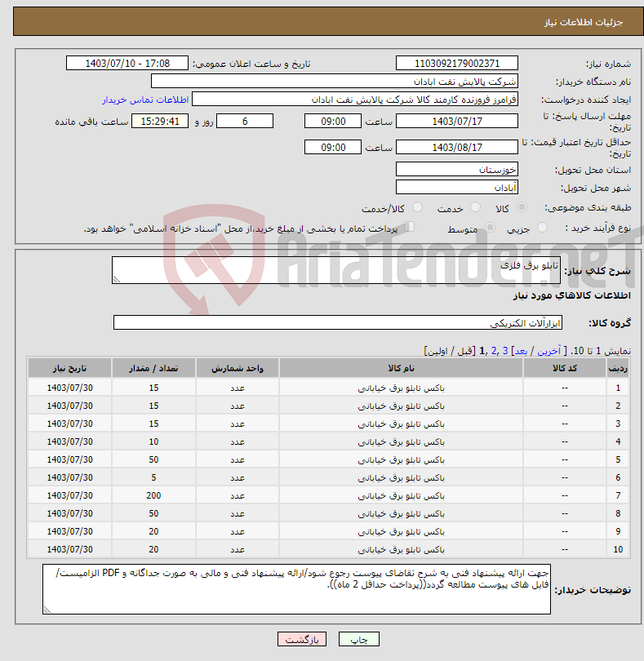Viewport: 644px width, 661px height.
Task: Click the کد کالا column header
Action: (565, 368)
